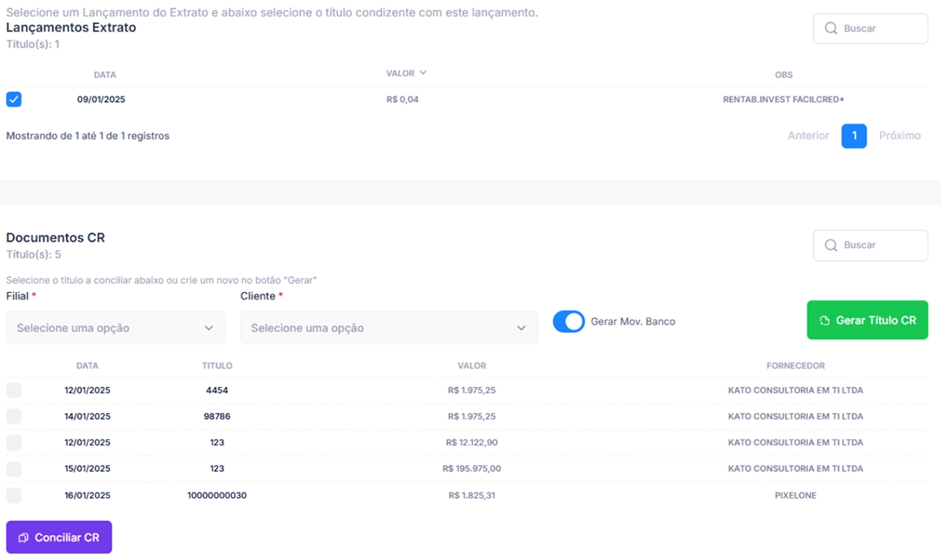The width and height of the screenshot is (941, 560).
Task: Click the search icon in Lançamentos Extrato
Action: [x=831, y=29]
